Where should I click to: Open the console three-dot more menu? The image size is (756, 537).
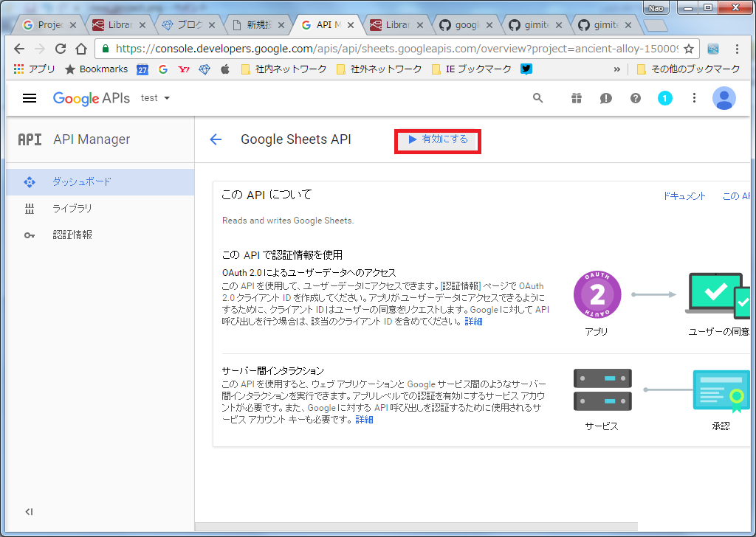coord(694,98)
